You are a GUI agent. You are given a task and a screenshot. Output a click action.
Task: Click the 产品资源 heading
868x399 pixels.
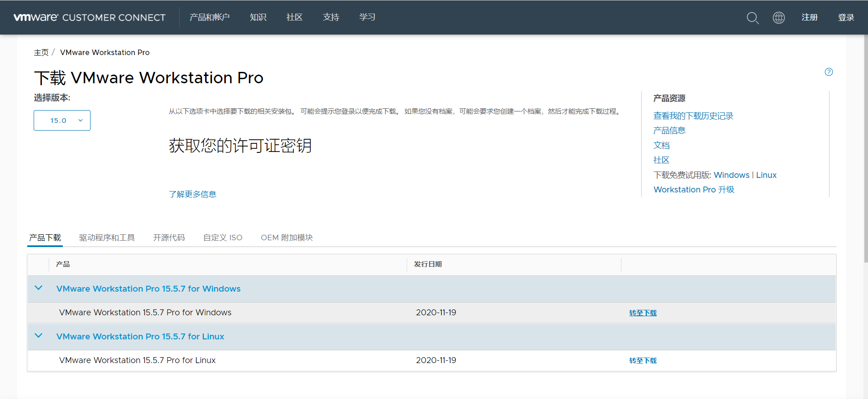pyautogui.click(x=669, y=98)
